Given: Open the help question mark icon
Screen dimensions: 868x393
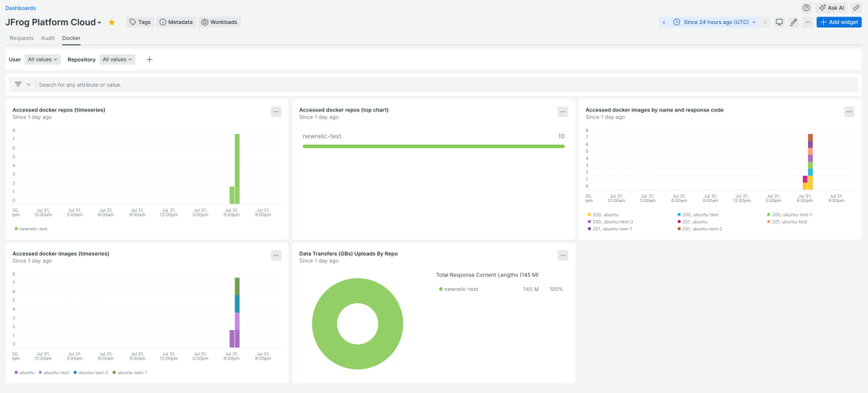Looking at the screenshot, I should pos(807,7).
